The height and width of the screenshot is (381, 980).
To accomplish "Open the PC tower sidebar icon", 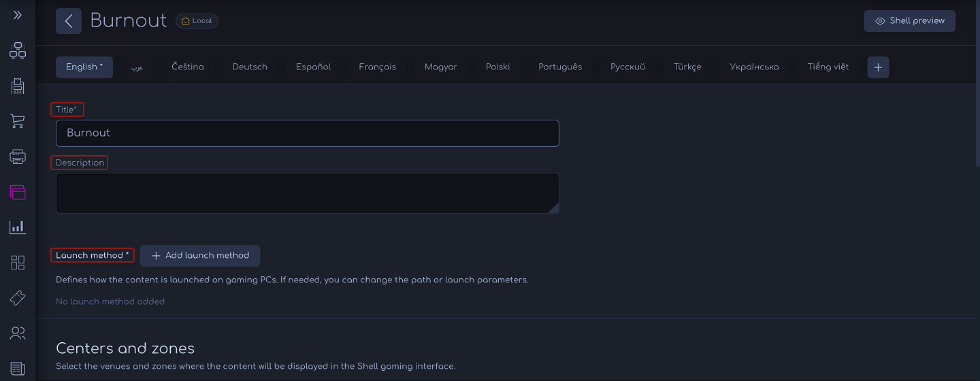I will (x=18, y=86).
